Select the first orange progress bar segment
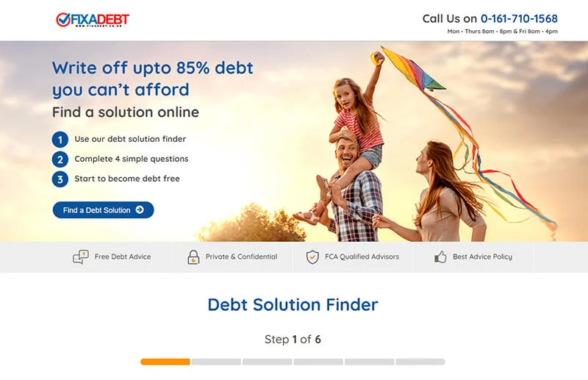The height and width of the screenshot is (380, 588). [x=165, y=362]
